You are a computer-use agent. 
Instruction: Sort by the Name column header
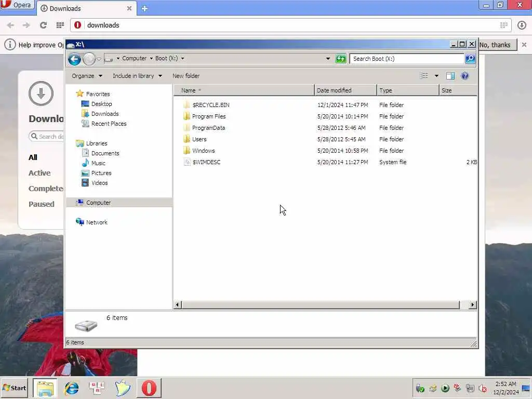coord(244,90)
